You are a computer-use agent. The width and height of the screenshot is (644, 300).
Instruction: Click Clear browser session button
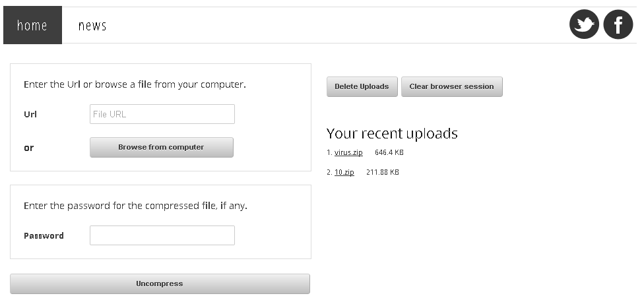(451, 86)
